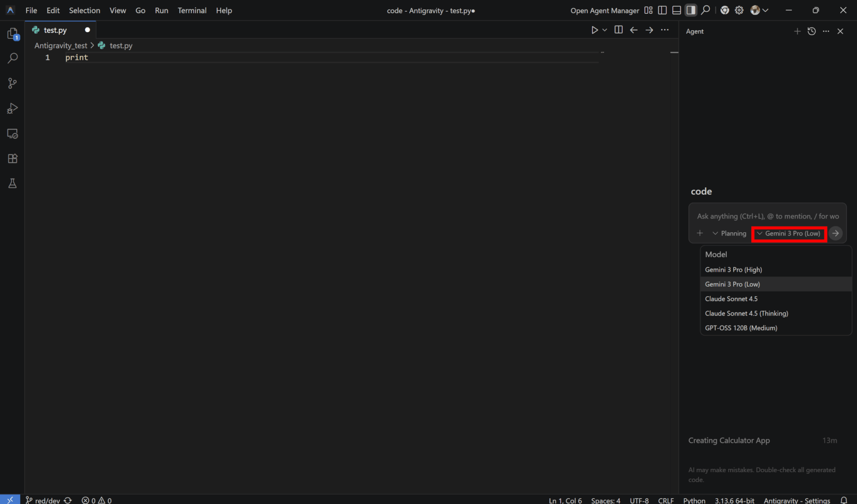Viewport: 857px width, 504px height.
Task: Open the Extensions view icon
Action: (13, 159)
